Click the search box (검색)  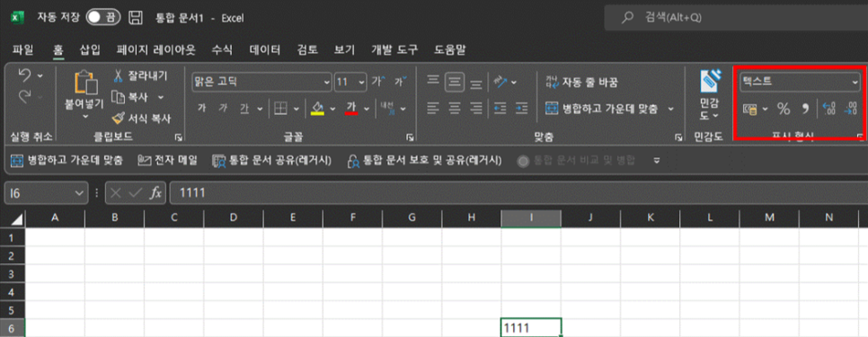click(x=736, y=18)
